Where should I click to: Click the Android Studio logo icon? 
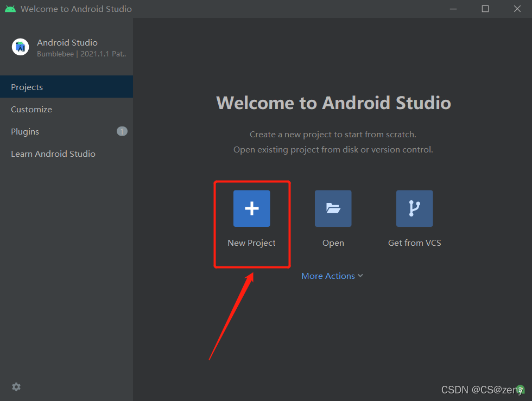tap(21, 47)
